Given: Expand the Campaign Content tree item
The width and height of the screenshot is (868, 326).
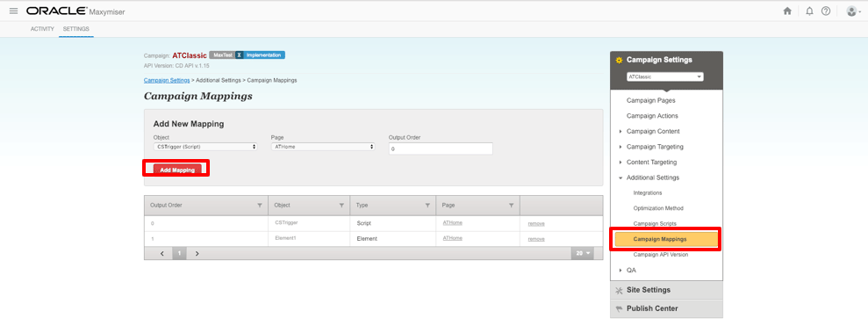Looking at the screenshot, I should tap(621, 132).
